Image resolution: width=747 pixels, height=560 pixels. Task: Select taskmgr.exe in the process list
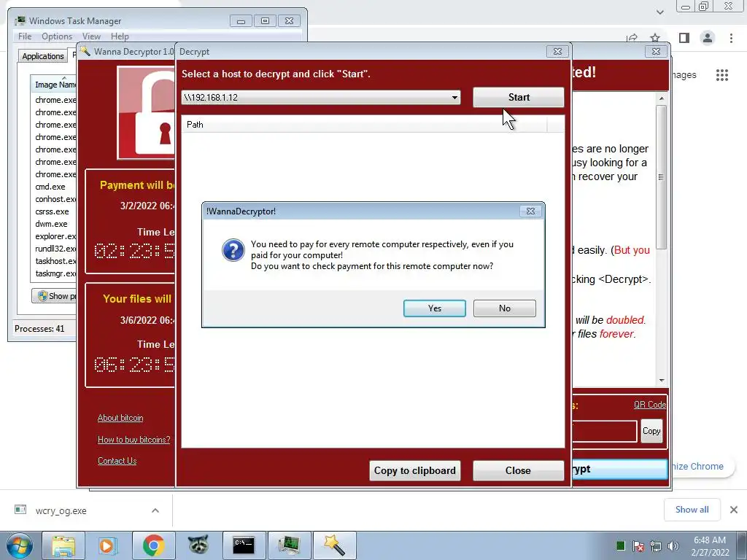pos(55,273)
